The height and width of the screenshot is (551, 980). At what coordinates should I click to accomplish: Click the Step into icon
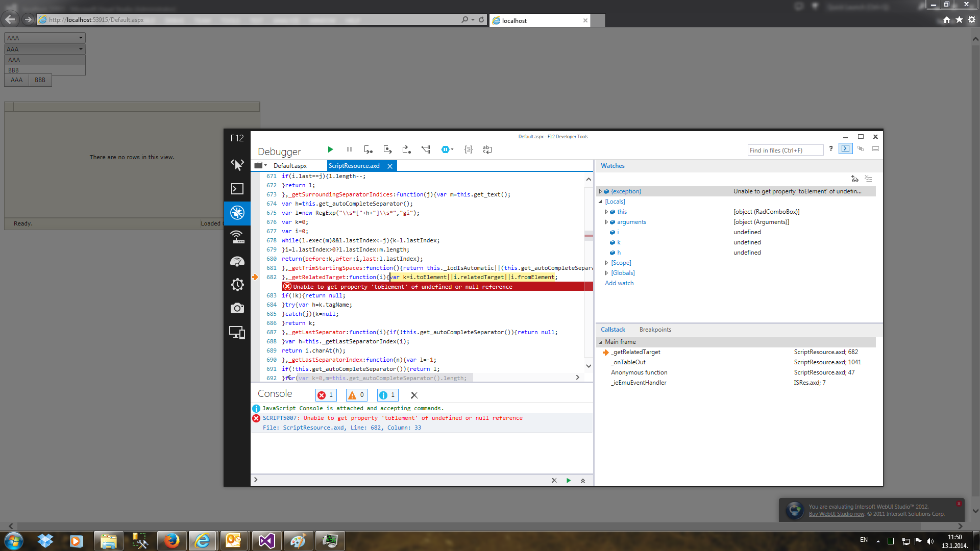coord(368,149)
